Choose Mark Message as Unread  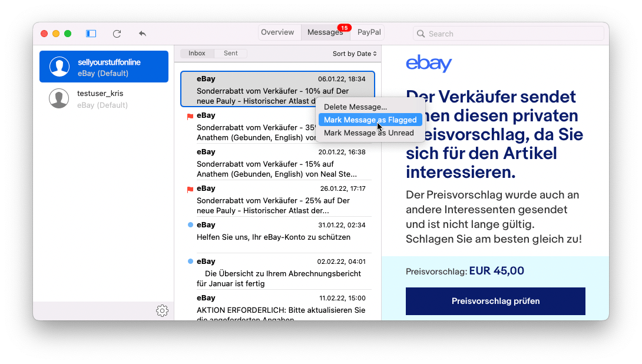tap(370, 133)
